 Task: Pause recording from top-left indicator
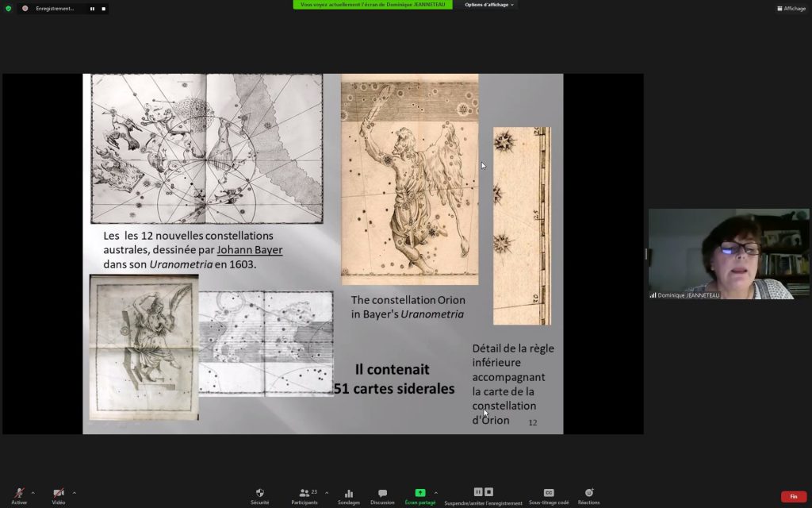pos(92,9)
